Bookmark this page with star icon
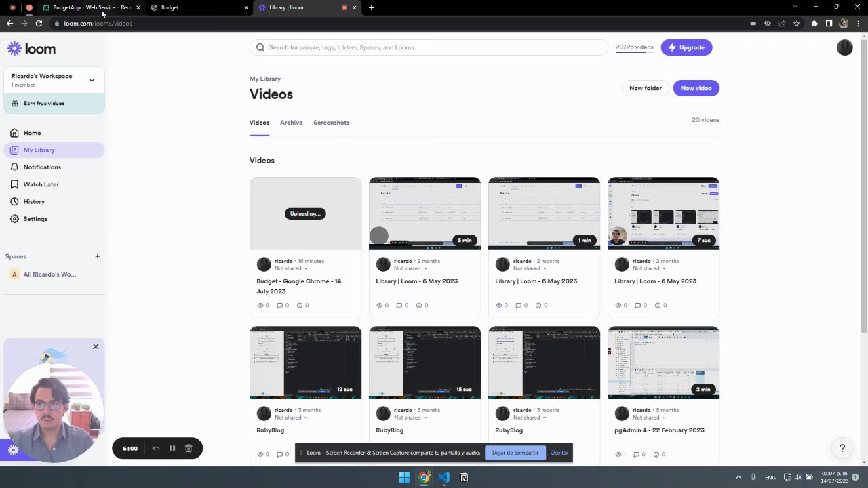 [x=797, y=23]
